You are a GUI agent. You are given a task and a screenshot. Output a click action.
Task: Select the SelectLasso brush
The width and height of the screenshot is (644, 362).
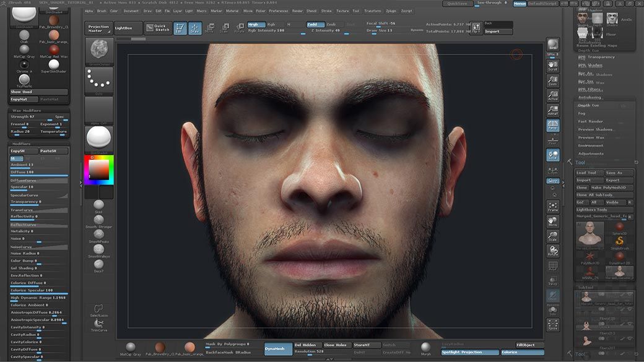click(98, 311)
